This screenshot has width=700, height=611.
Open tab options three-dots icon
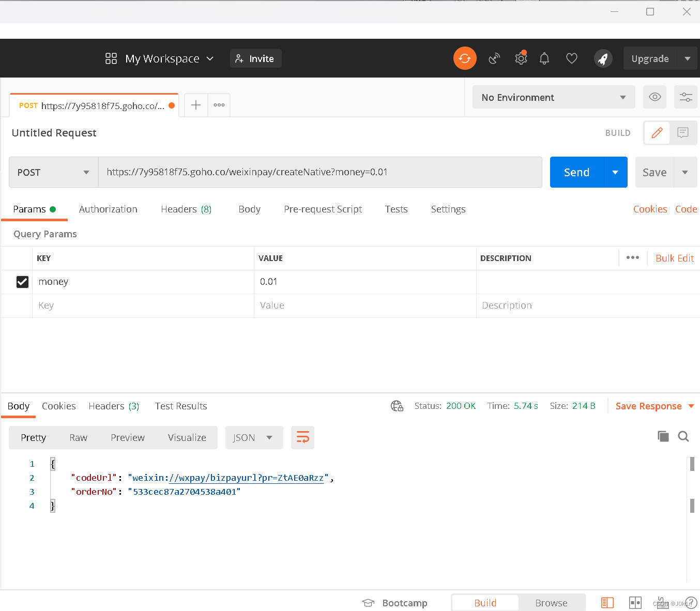tap(219, 105)
